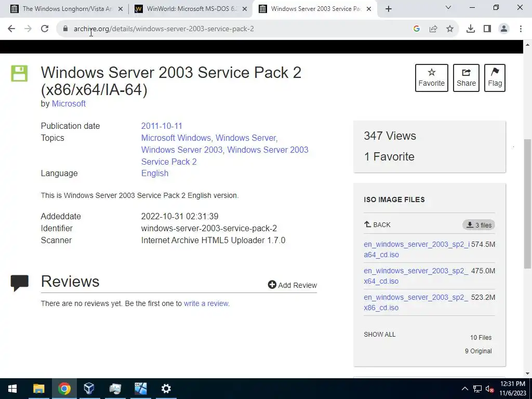This screenshot has width=532, height=399.
Task: Click the scrollbar down arrow
Action: pyautogui.click(x=527, y=374)
